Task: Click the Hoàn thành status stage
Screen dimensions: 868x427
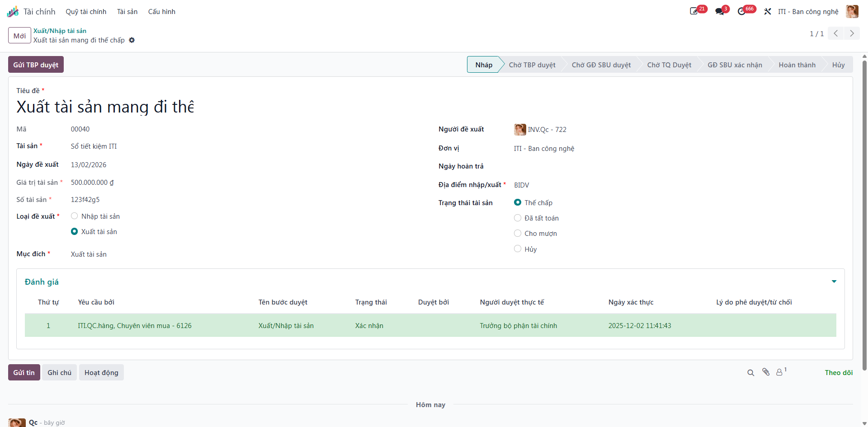Action: coord(797,65)
